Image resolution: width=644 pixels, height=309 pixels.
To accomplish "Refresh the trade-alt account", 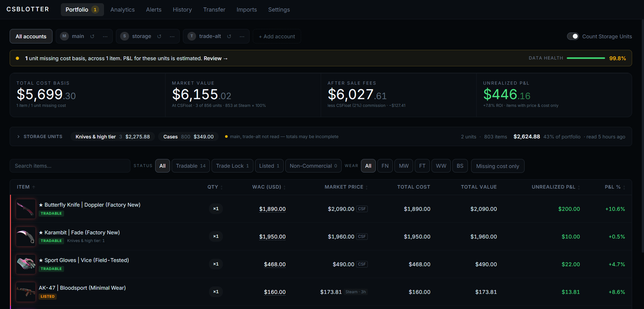I will click(x=229, y=36).
